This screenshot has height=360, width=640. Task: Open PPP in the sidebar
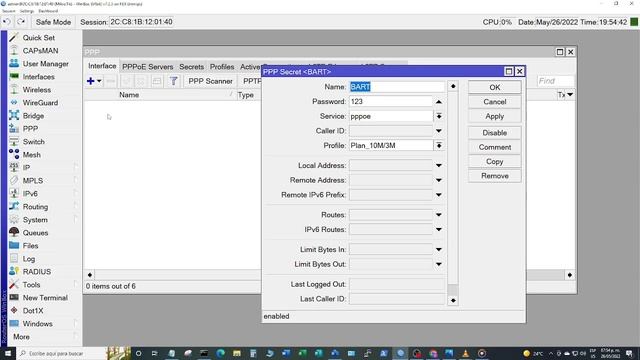point(30,129)
